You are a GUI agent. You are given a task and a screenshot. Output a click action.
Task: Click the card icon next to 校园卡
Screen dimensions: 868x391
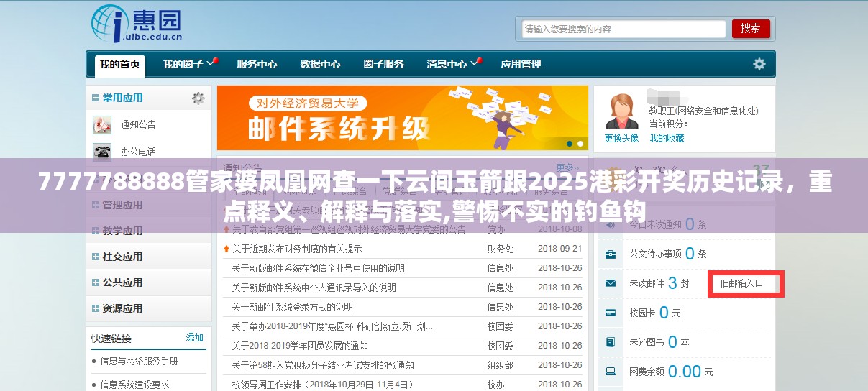pos(611,313)
